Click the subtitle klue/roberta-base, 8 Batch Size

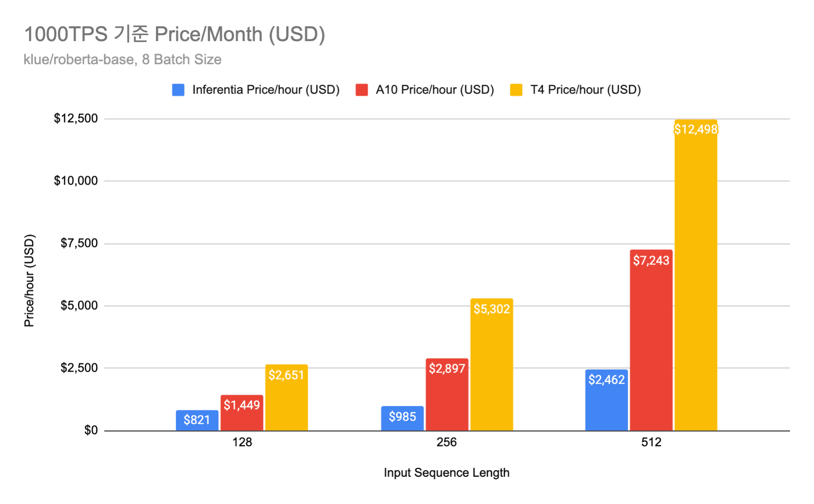click(x=122, y=60)
